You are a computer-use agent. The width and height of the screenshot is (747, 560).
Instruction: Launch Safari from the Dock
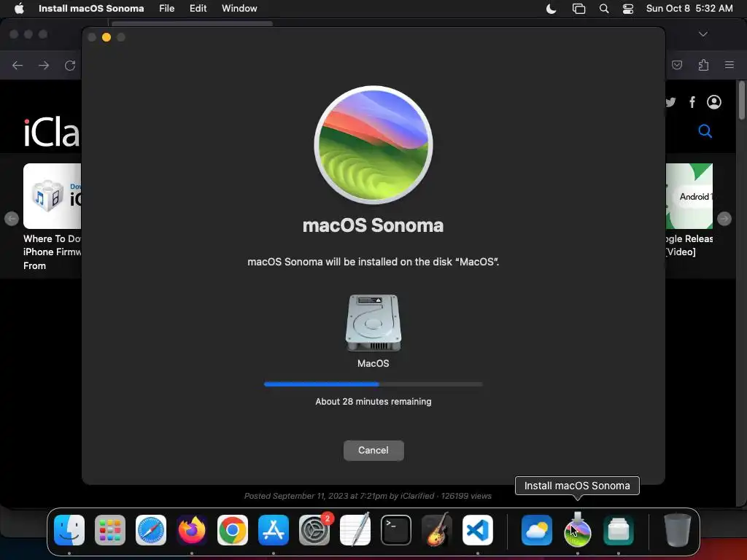click(x=151, y=530)
